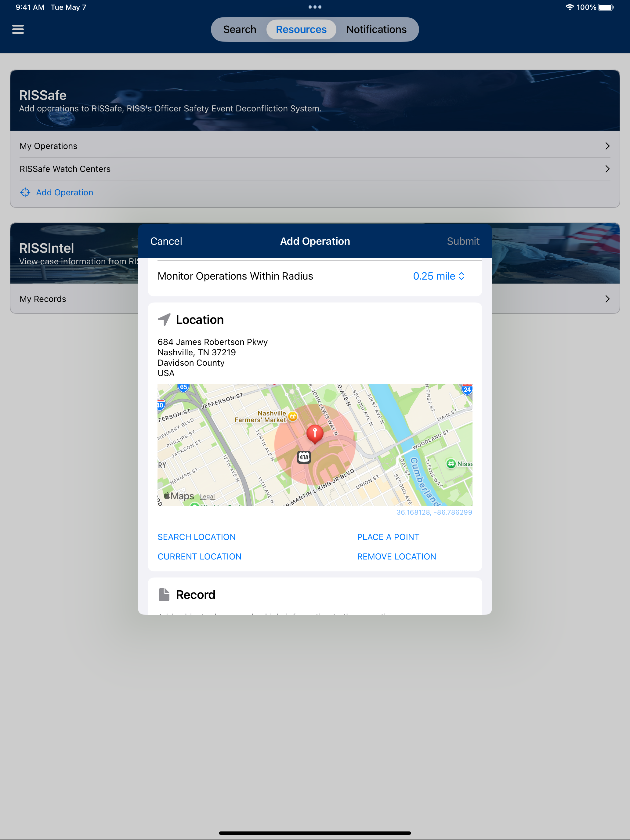Tap the Record section heading
The height and width of the screenshot is (840, 630).
click(x=196, y=595)
